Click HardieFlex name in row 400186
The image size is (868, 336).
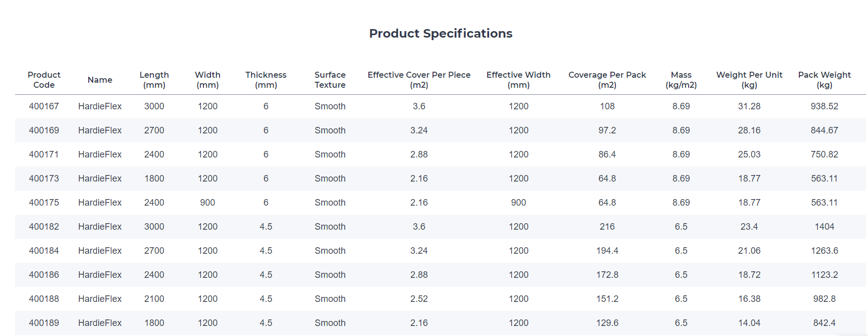[100, 275]
